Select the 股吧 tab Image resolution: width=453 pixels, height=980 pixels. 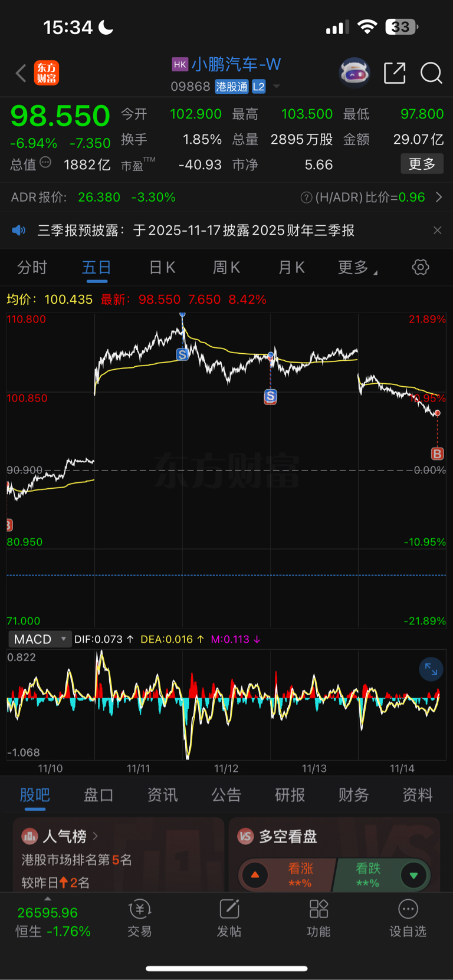point(35,795)
